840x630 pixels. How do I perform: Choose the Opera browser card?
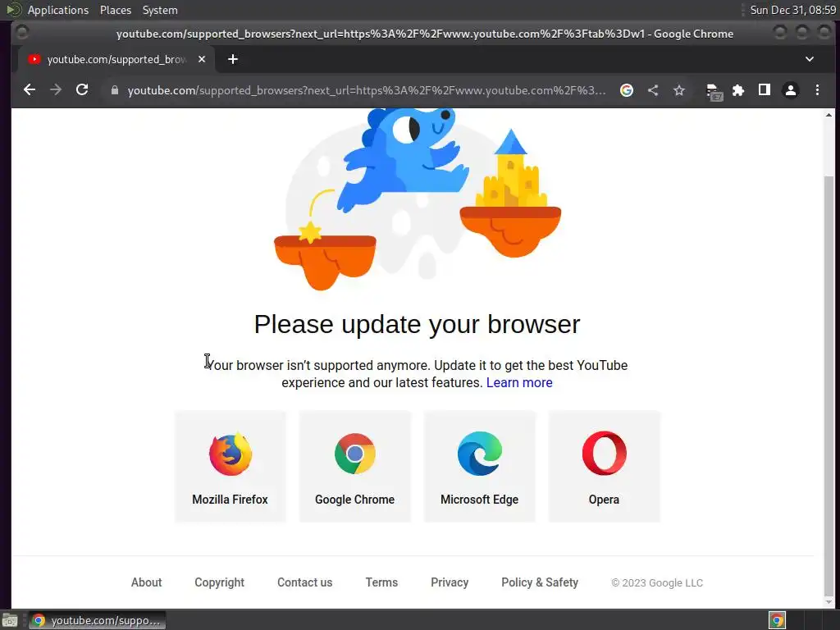click(604, 466)
